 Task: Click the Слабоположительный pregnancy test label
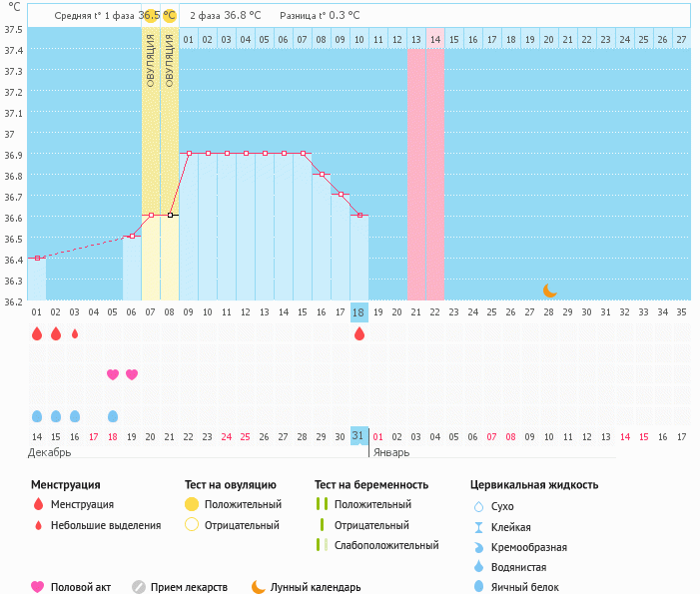click(x=386, y=545)
